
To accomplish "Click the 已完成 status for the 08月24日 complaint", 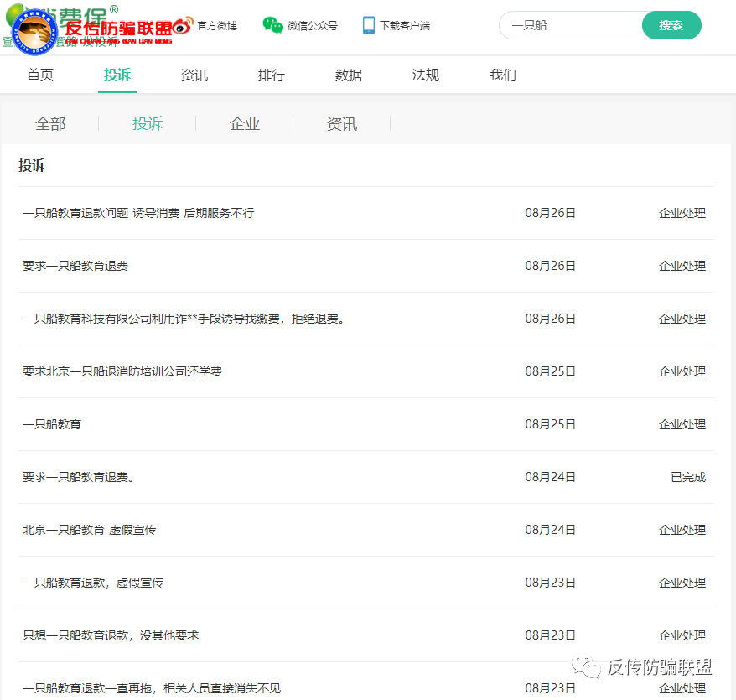I will point(687,476).
